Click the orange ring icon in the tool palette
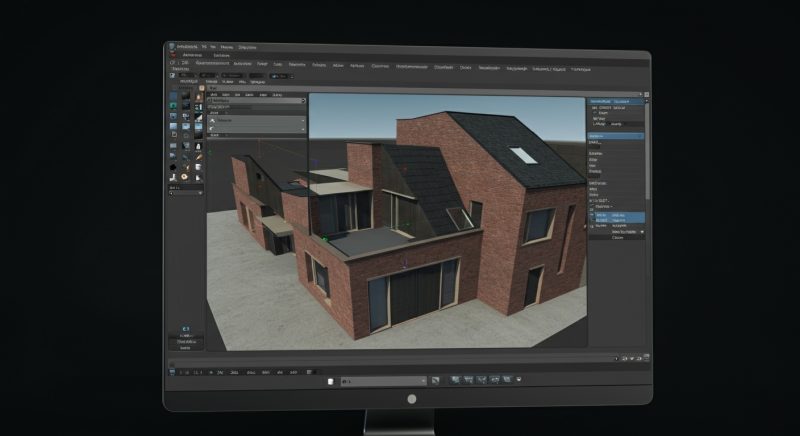 (x=184, y=177)
